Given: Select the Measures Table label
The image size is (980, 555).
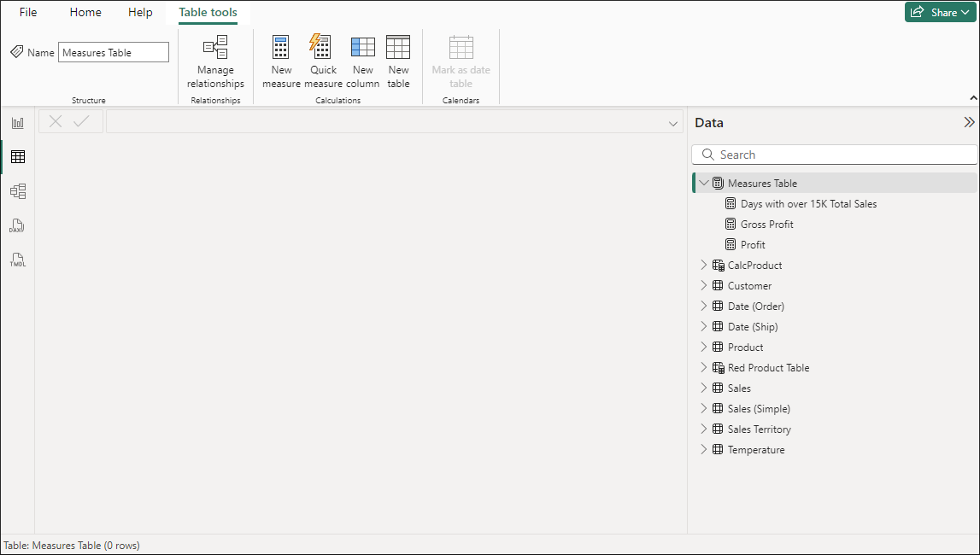Looking at the screenshot, I should 762,183.
